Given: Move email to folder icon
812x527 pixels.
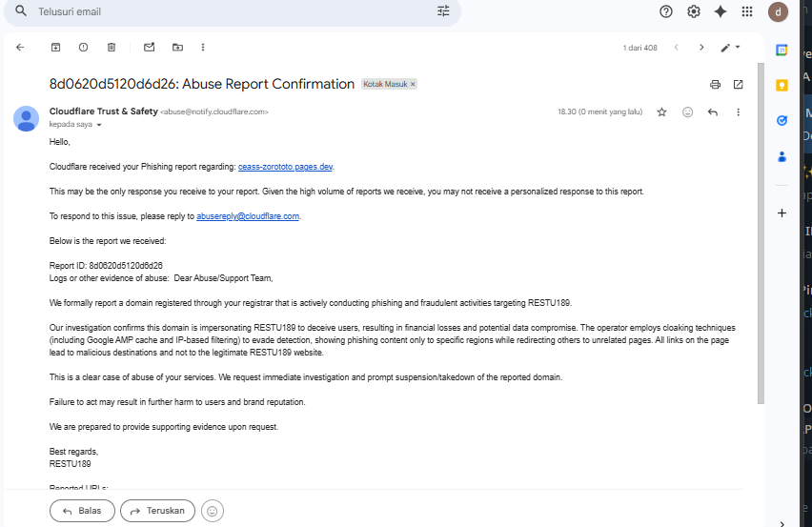Looking at the screenshot, I should point(177,47).
